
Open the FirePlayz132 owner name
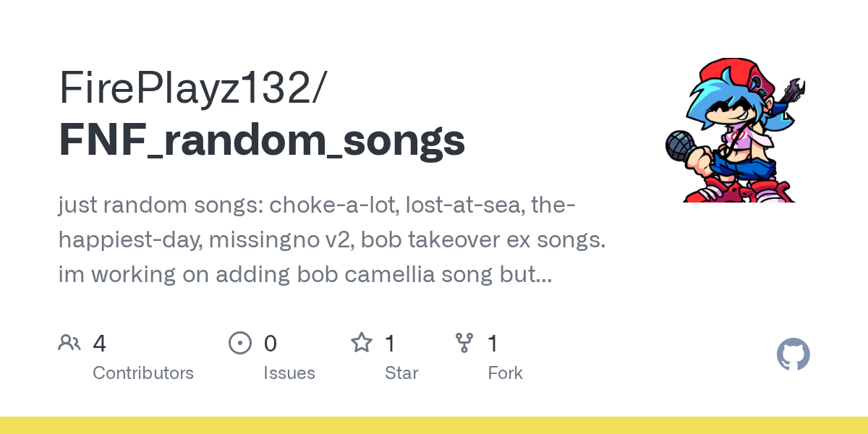click(x=193, y=89)
